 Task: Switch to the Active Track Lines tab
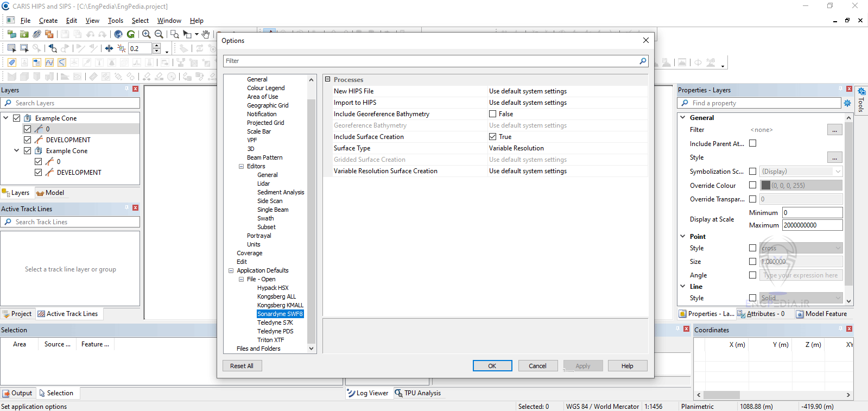coord(67,314)
